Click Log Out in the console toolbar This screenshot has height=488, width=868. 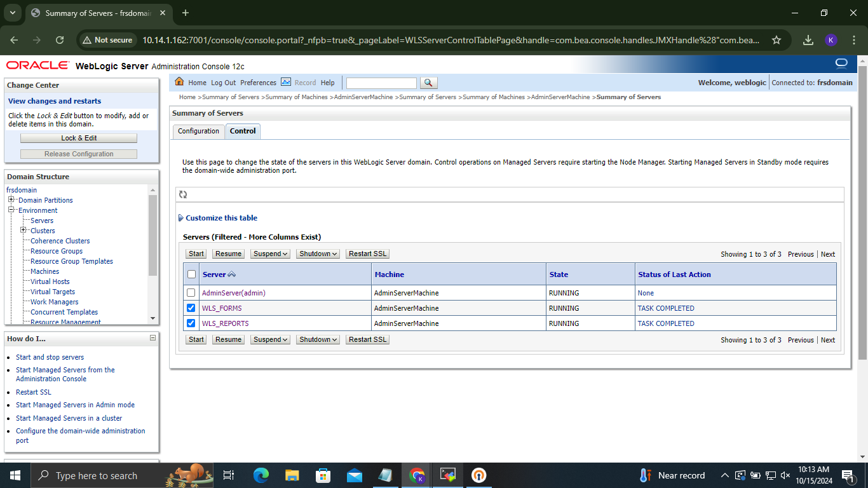coord(223,83)
